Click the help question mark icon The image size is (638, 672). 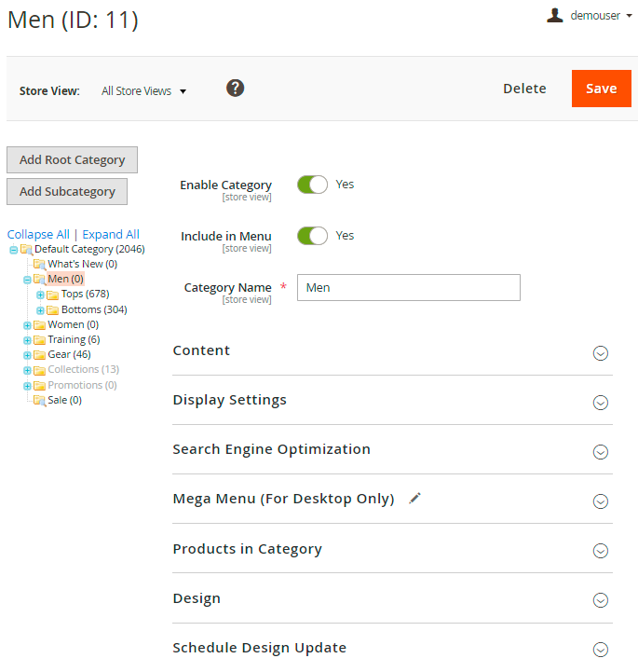coord(236,89)
